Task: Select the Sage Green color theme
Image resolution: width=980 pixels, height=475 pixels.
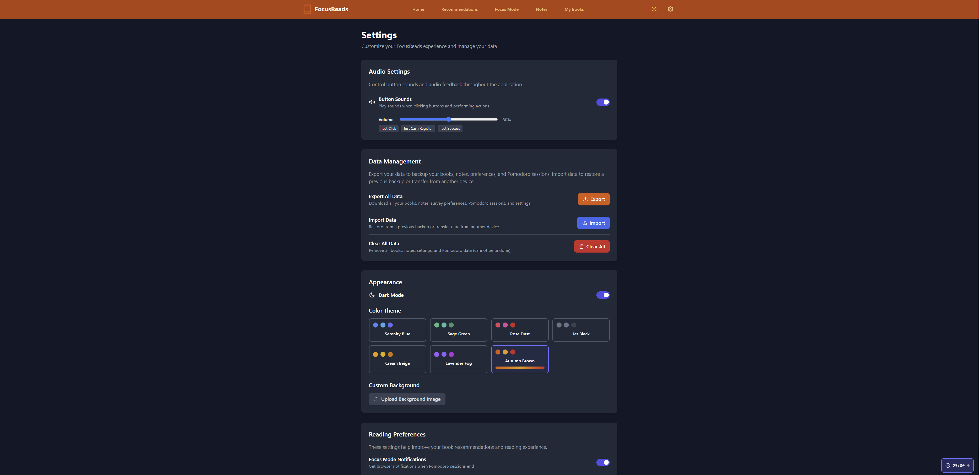Action: (458, 330)
